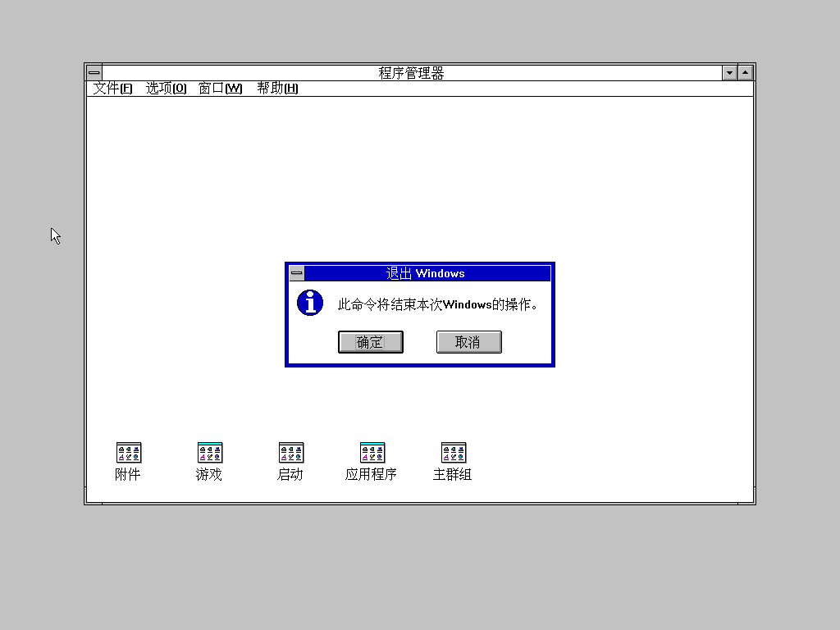Click the blue information icon in dialog
Viewport: 840px width, 630px height.
(x=310, y=303)
